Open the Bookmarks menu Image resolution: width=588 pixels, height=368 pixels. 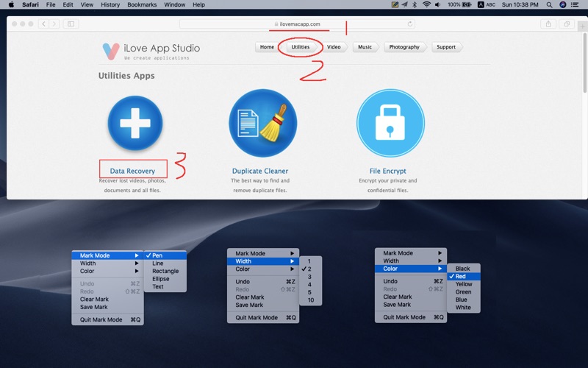coord(142,4)
